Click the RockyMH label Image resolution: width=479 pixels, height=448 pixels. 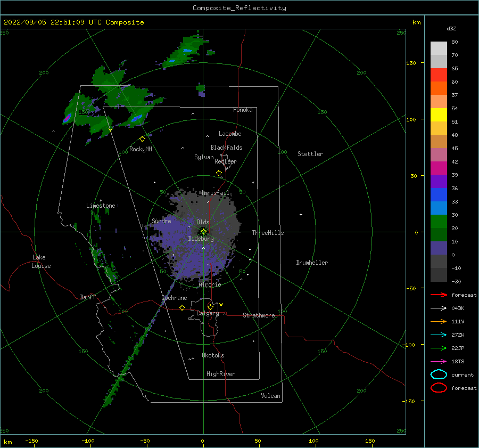pos(141,149)
